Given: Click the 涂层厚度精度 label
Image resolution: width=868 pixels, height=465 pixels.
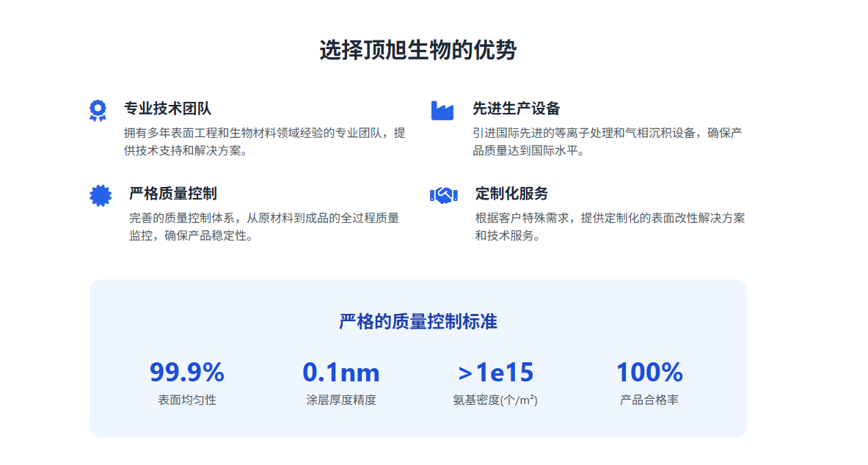Looking at the screenshot, I should [340, 400].
